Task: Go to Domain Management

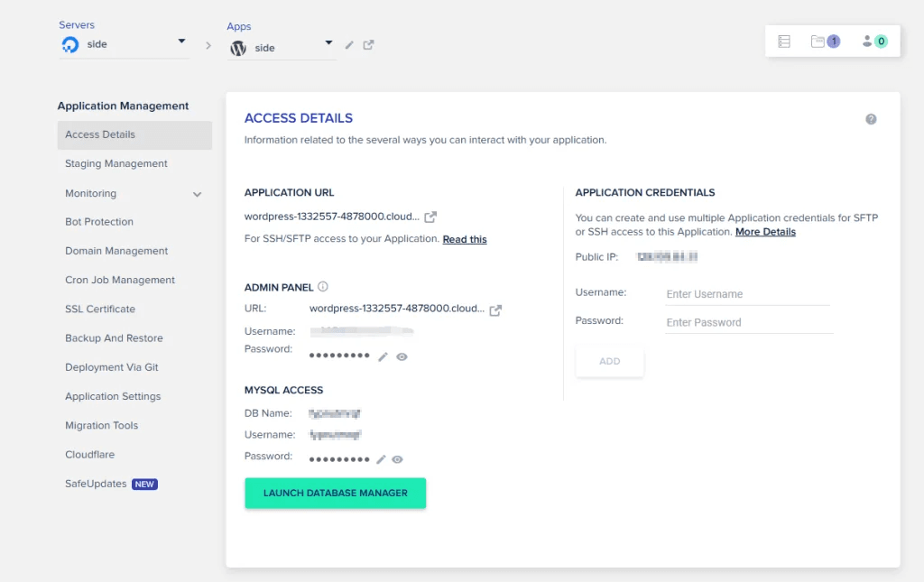Action: (x=116, y=251)
